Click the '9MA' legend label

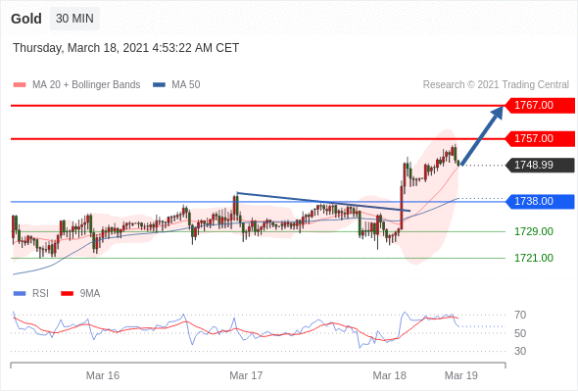tap(90, 294)
